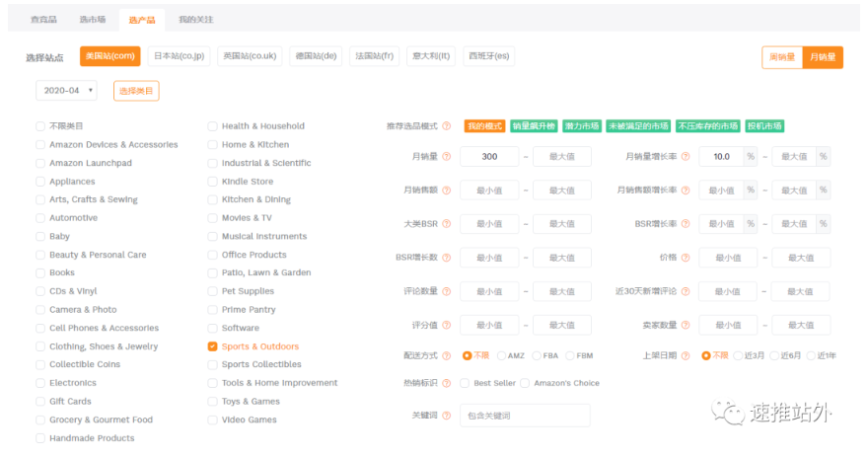Select 意大利(it) site
This screenshot has height=458, width=868.
pyautogui.click(x=431, y=56)
